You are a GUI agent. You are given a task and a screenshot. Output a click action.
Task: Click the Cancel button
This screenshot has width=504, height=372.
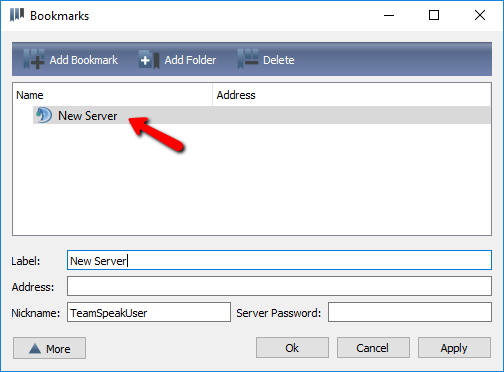[373, 348]
